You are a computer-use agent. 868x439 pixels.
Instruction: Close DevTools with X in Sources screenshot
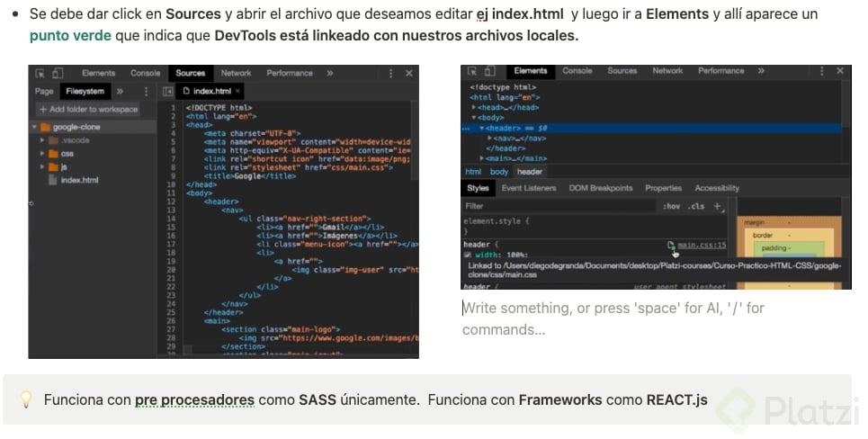(409, 73)
